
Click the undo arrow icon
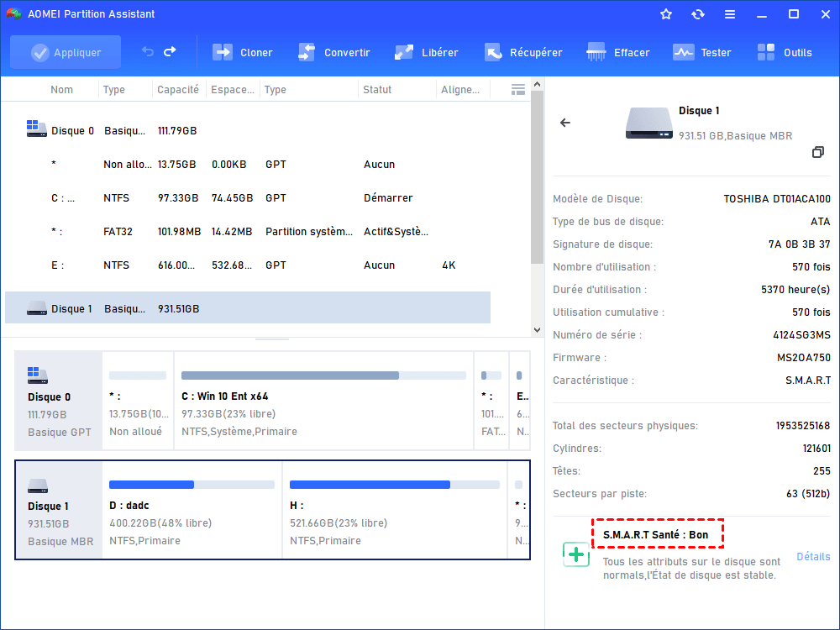pyautogui.click(x=148, y=52)
